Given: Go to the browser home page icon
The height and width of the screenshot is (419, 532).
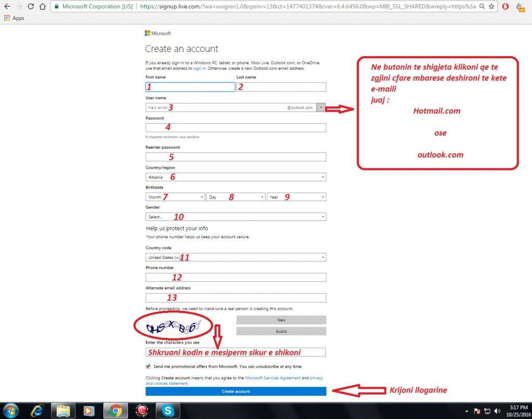Looking at the screenshot, I should coord(43,7).
